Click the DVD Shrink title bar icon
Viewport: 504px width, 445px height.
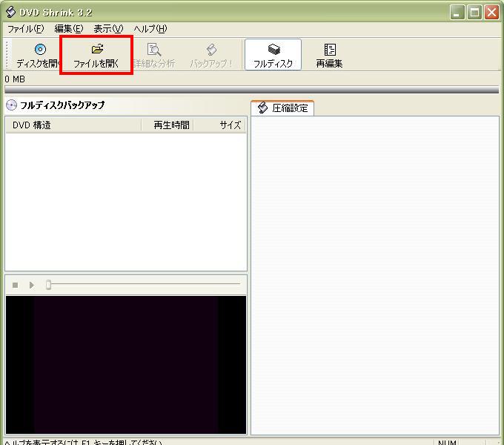pos(10,12)
